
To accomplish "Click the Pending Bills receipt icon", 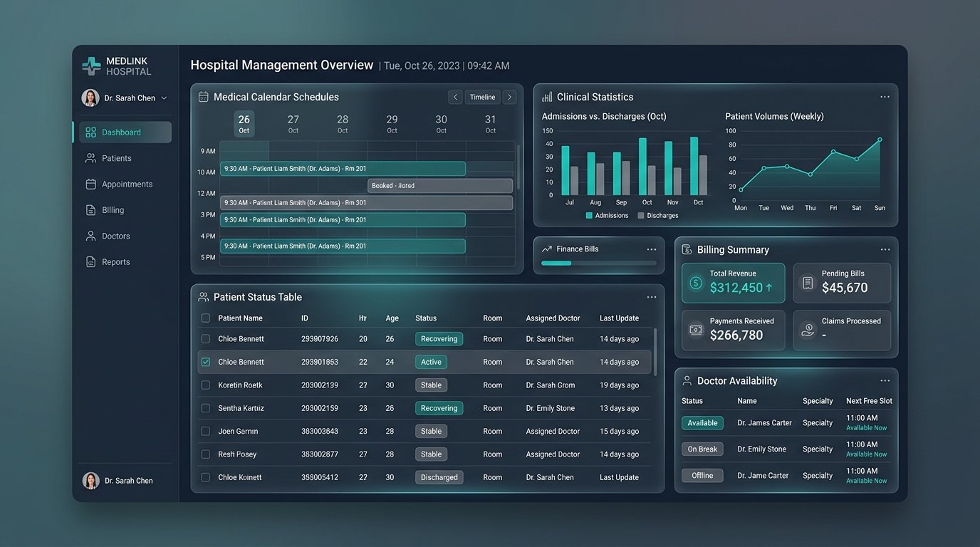I will 808,283.
